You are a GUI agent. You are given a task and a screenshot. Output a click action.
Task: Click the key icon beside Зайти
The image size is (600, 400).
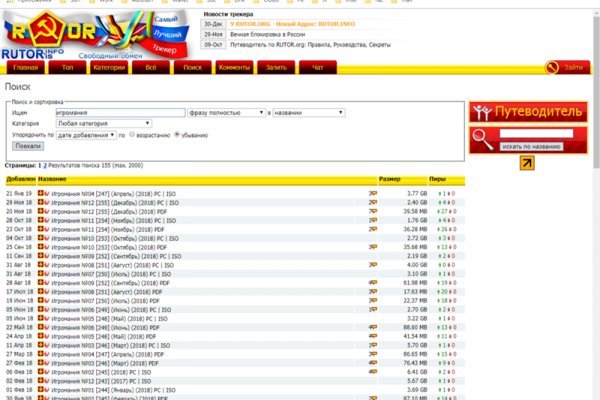point(552,67)
